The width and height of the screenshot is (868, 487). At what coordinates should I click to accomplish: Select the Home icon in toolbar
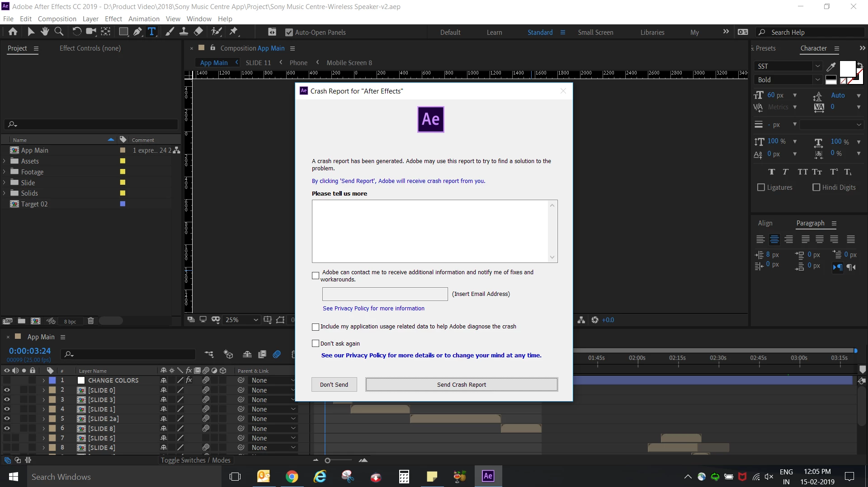(13, 32)
